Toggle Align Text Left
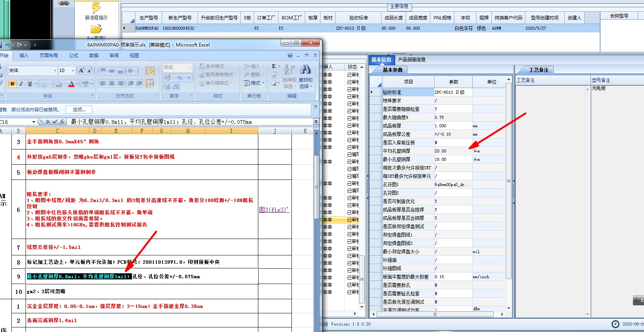The image size is (644, 332). [x=103, y=83]
